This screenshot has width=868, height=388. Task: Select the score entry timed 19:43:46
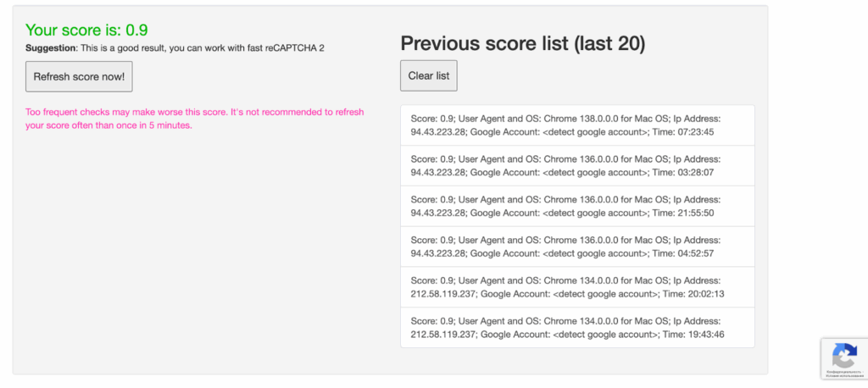[x=576, y=328]
